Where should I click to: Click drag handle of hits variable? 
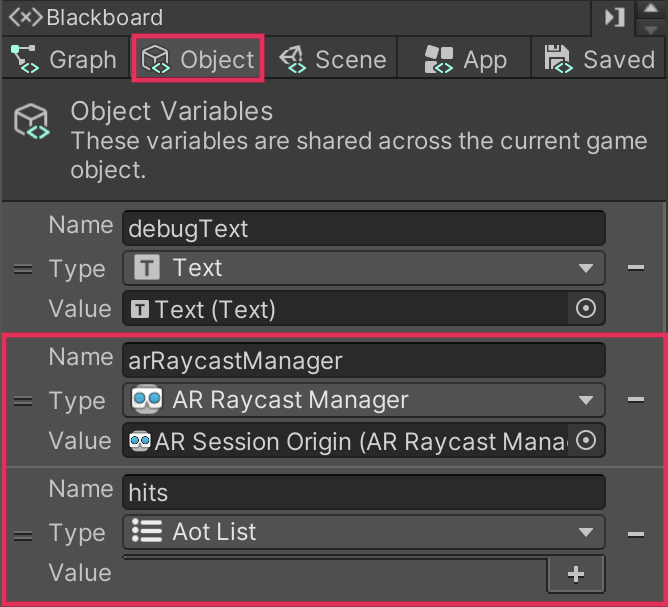tap(24, 533)
